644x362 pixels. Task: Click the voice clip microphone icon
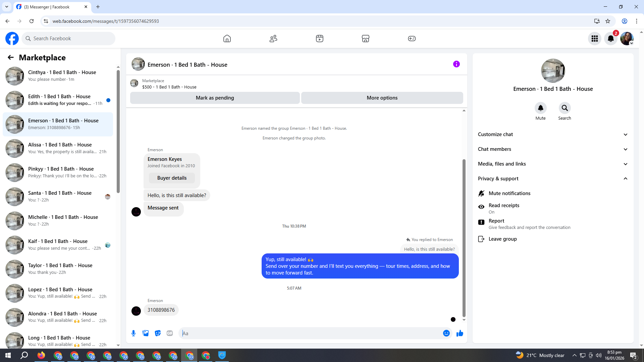pyautogui.click(x=133, y=333)
